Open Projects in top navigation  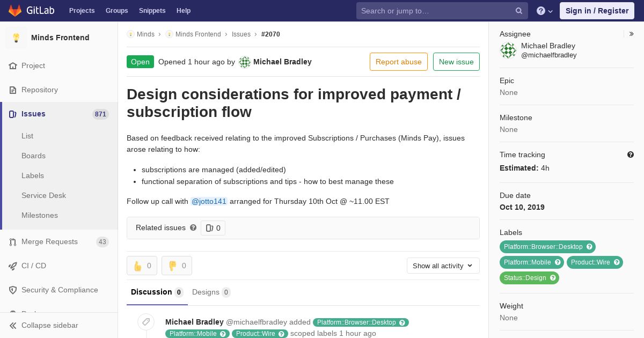click(82, 11)
